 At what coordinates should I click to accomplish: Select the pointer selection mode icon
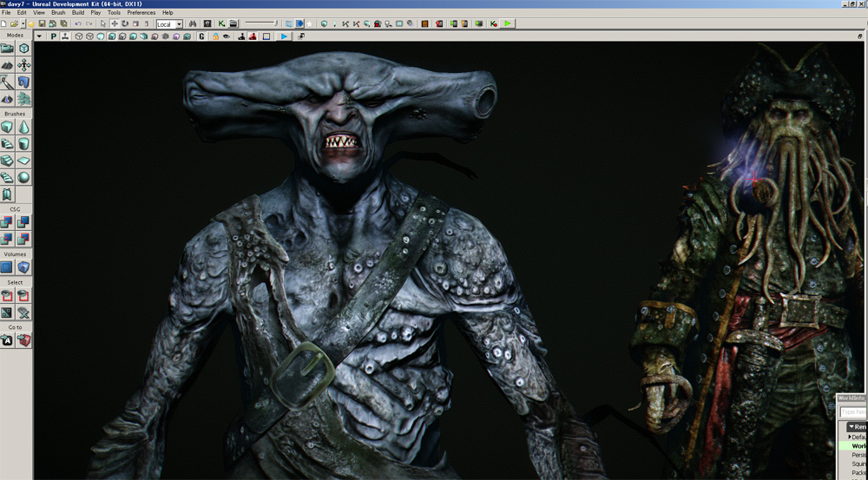pos(103,23)
